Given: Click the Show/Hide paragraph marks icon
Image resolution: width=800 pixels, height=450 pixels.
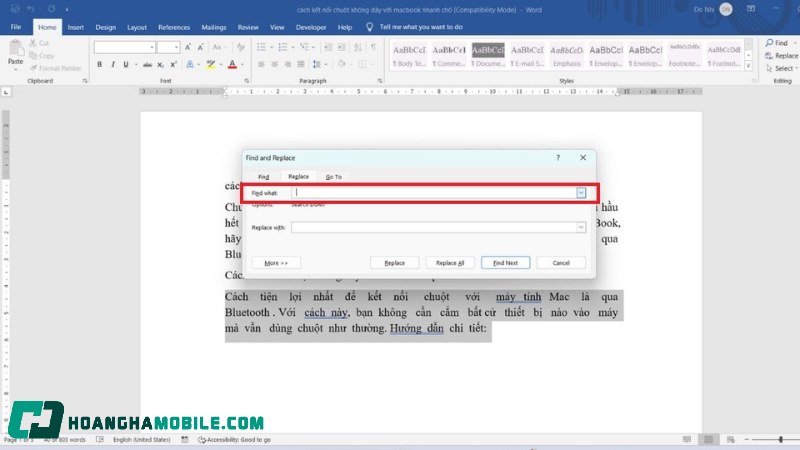Looking at the screenshot, I should [373, 47].
